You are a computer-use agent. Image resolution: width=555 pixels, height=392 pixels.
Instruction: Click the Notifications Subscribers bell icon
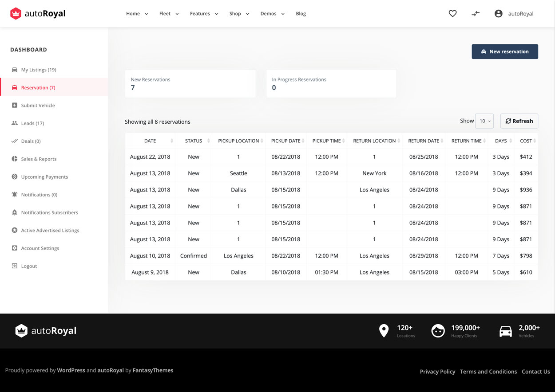(x=15, y=212)
